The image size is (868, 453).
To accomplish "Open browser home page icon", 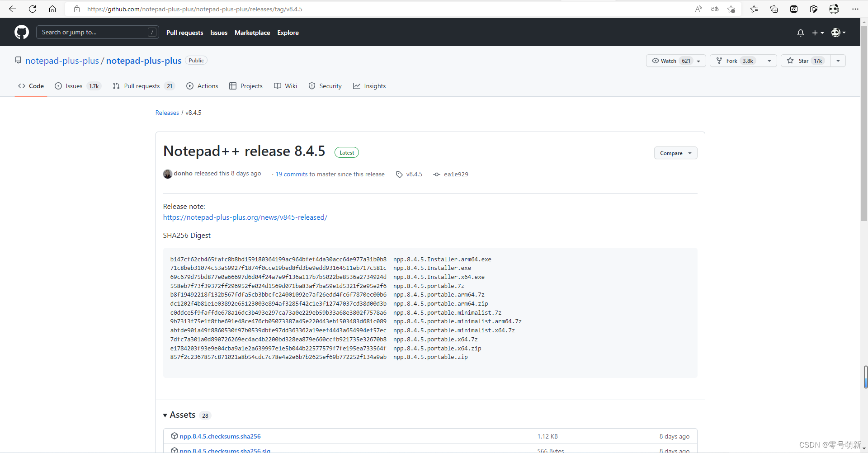I will click(x=52, y=9).
